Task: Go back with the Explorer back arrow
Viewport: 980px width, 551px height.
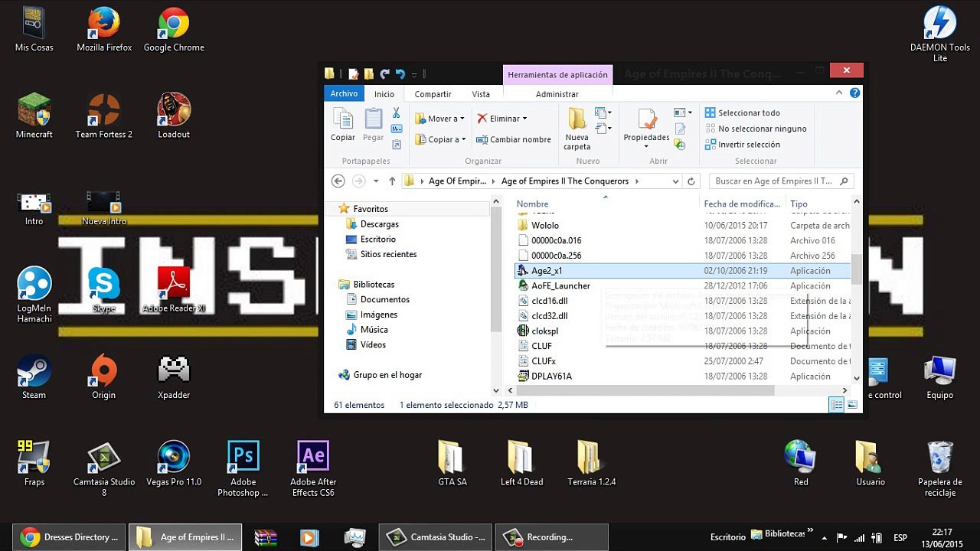Action: 338,181
